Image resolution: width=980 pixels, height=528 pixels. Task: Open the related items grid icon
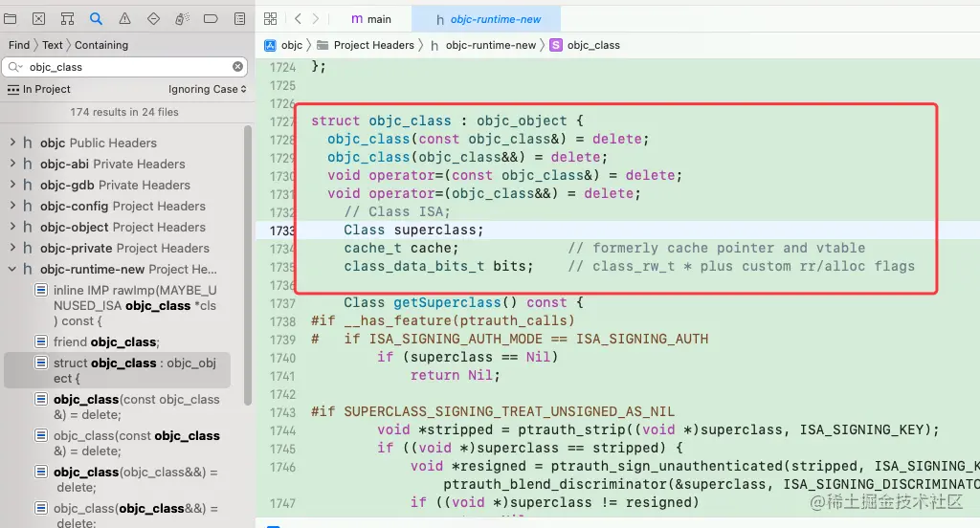(270, 19)
